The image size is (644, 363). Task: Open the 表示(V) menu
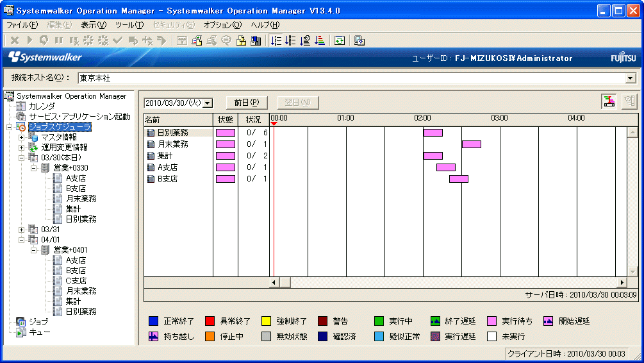(x=93, y=24)
